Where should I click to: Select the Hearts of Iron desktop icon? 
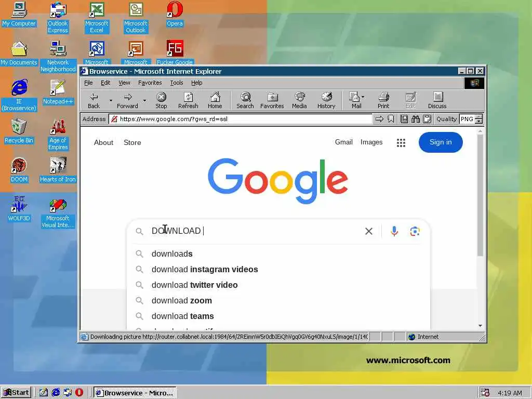coord(58,170)
